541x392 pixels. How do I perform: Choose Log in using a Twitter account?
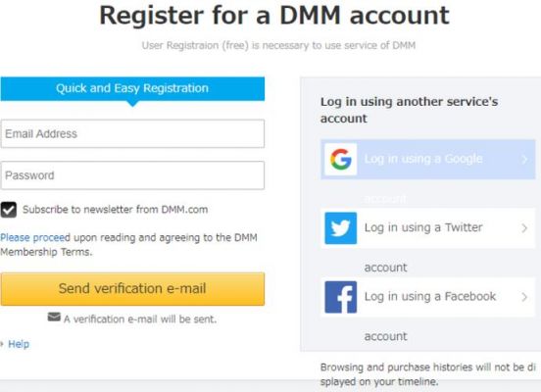coord(428,228)
